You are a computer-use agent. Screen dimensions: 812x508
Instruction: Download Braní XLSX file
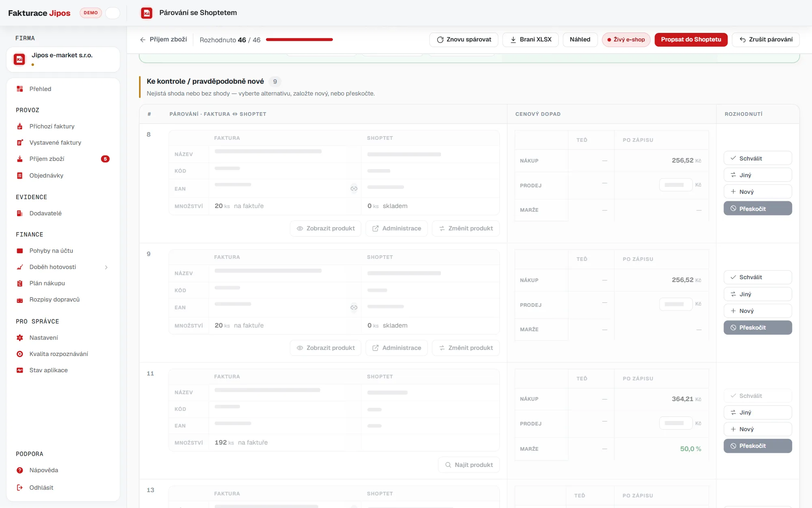530,39
